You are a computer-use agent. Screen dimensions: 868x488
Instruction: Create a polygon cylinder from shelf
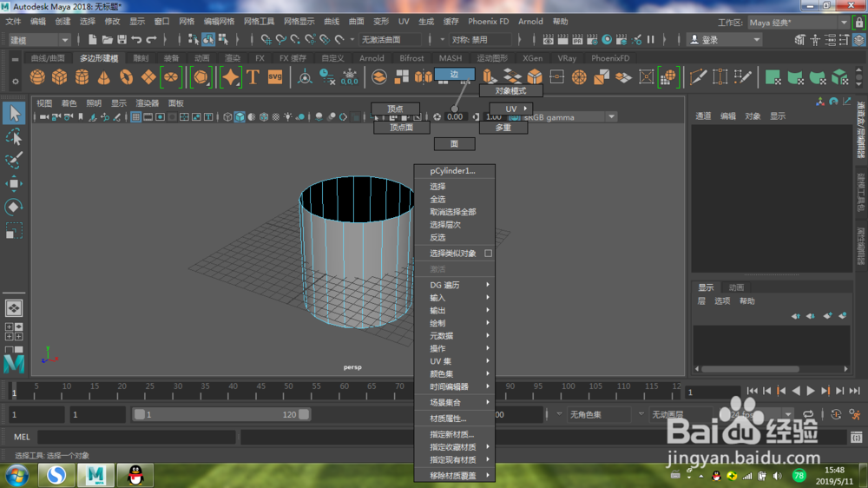[x=82, y=77]
